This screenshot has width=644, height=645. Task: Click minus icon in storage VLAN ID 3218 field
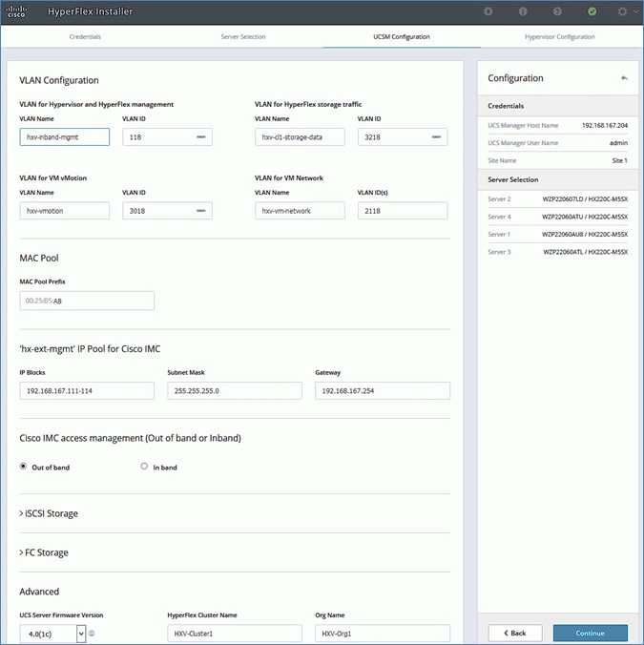(x=436, y=137)
